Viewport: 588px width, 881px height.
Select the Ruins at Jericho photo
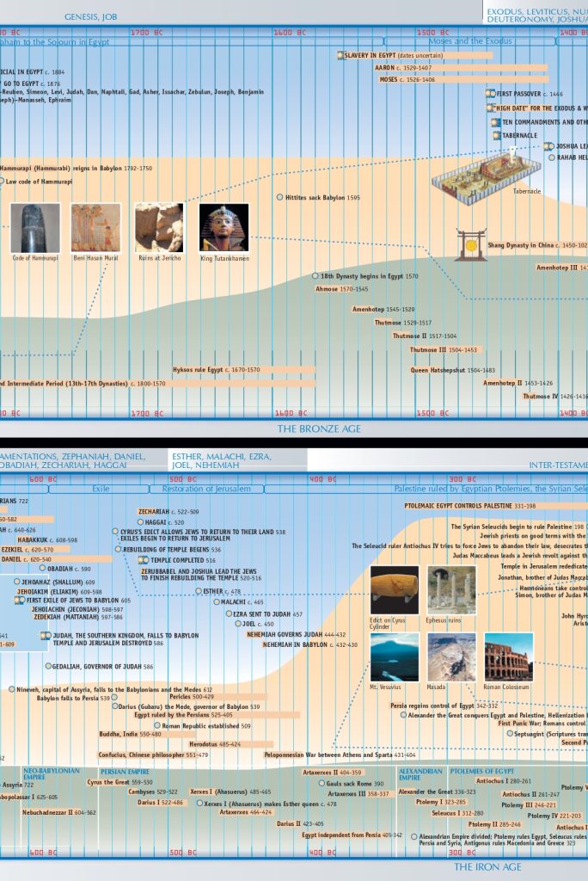click(x=159, y=228)
